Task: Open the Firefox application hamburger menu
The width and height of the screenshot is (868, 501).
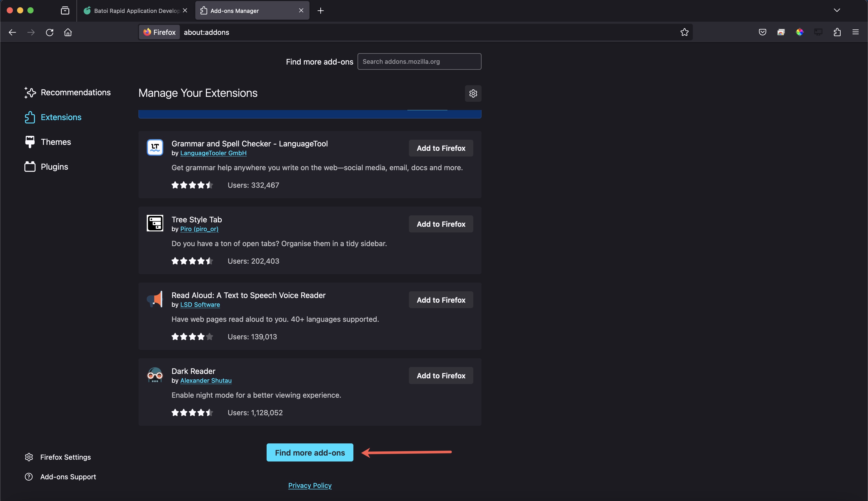Action: tap(855, 32)
